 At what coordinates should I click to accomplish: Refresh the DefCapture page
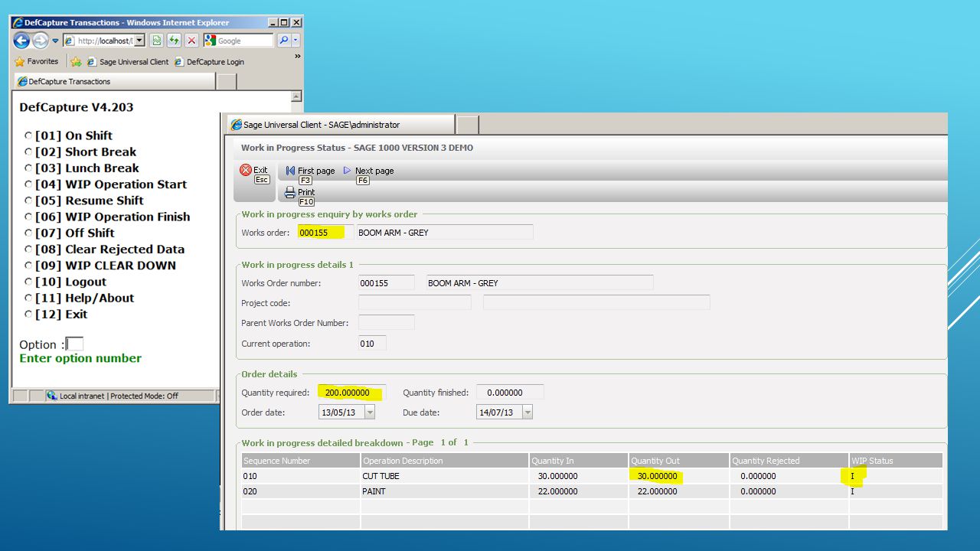[174, 41]
